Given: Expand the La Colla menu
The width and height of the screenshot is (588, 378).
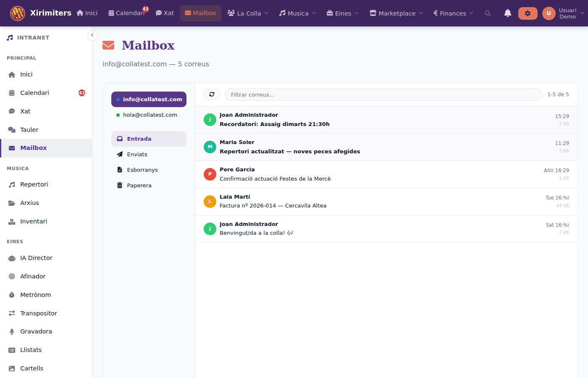Looking at the screenshot, I should [x=248, y=13].
